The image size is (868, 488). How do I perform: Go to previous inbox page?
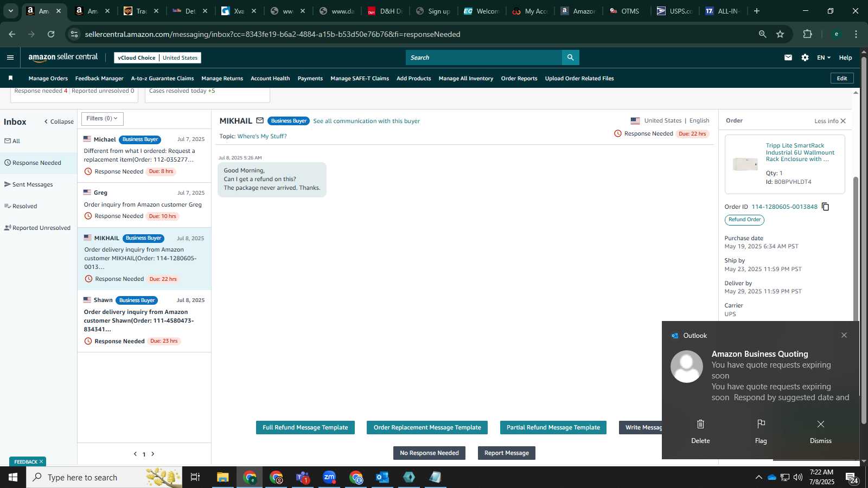(x=135, y=454)
